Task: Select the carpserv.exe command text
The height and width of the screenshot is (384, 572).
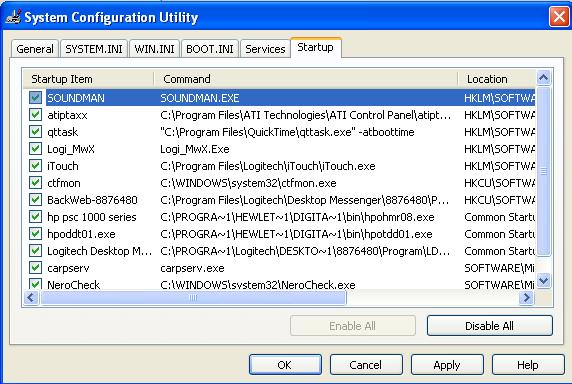Action: click(192, 268)
